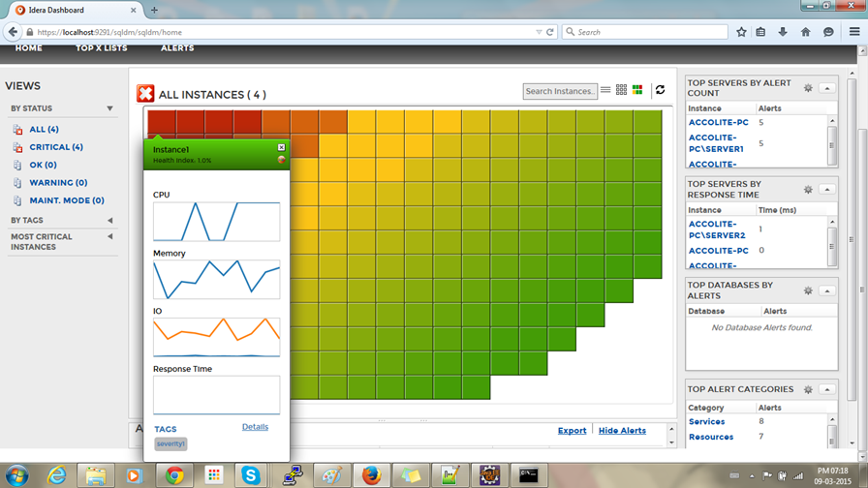Select the severity1 tag
Viewport: 868px width, 488px height.
[170, 443]
